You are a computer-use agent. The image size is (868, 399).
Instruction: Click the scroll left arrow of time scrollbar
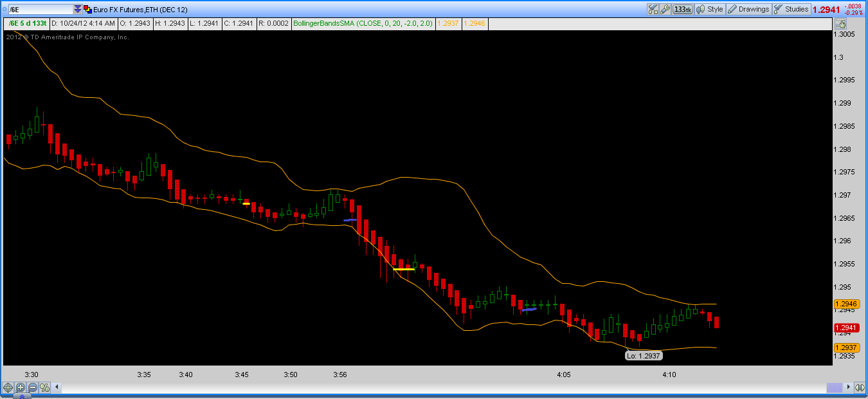point(57,387)
